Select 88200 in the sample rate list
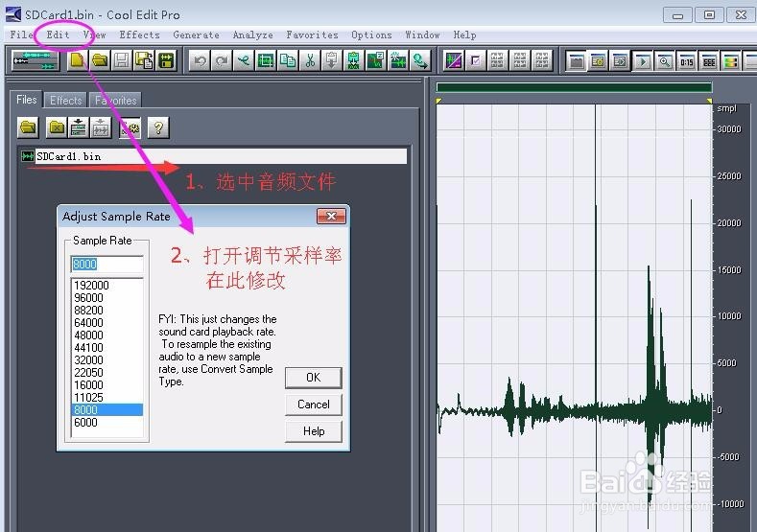 pos(107,311)
